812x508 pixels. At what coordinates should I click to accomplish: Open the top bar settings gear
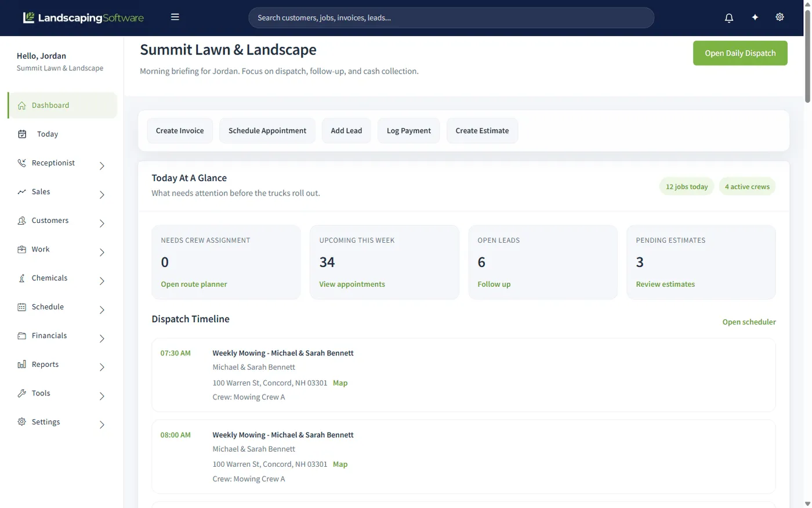tap(780, 17)
